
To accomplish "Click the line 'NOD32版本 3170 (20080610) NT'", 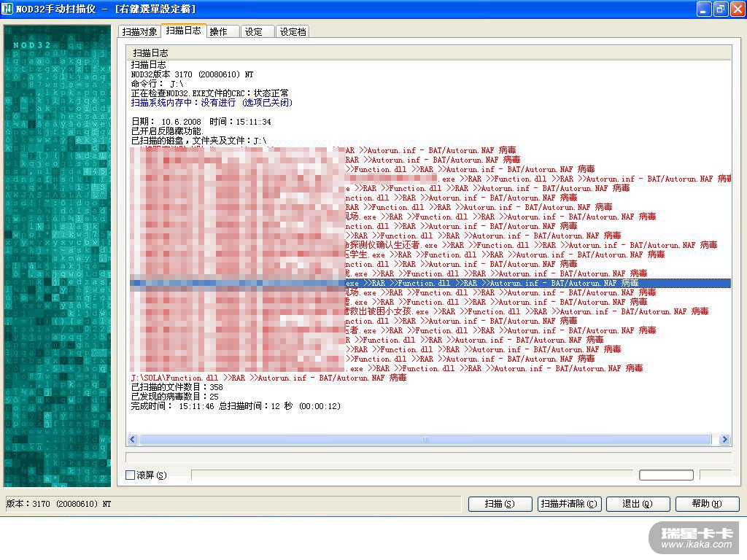I will tap(192, 74).
